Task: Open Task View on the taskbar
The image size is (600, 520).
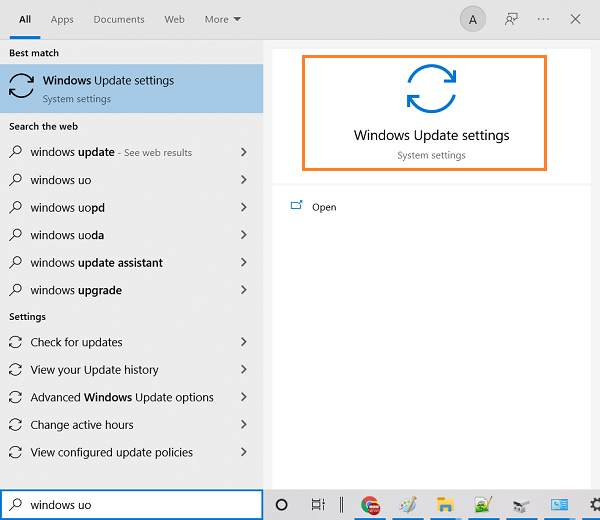Action: 318,505
